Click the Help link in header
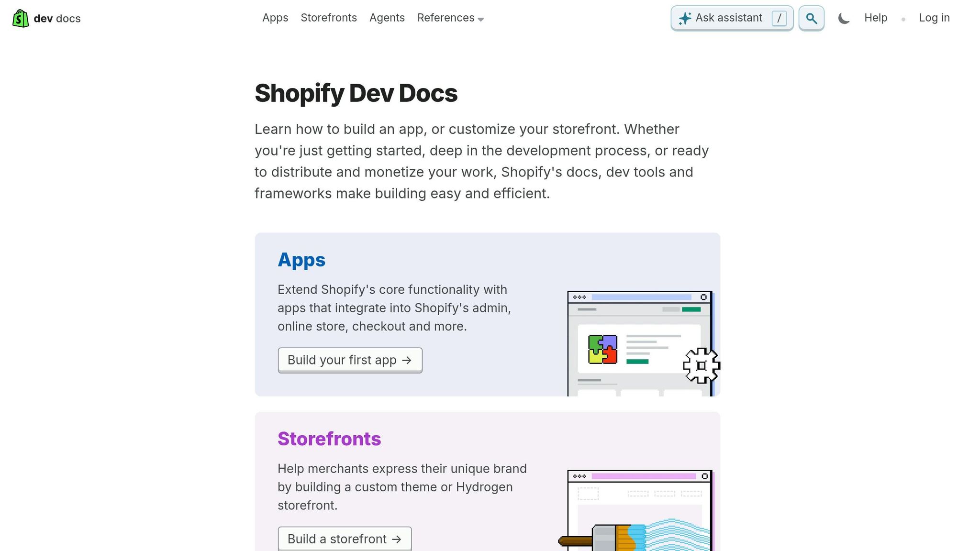This screenshot has width=980, height=551. (x=876, y=18)
